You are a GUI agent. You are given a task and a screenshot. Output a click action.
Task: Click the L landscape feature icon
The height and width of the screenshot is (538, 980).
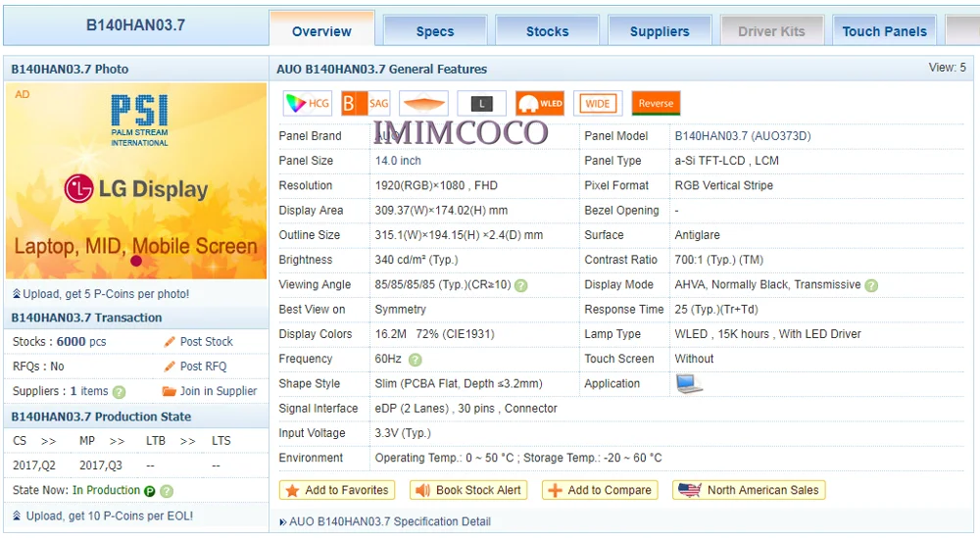482,103
